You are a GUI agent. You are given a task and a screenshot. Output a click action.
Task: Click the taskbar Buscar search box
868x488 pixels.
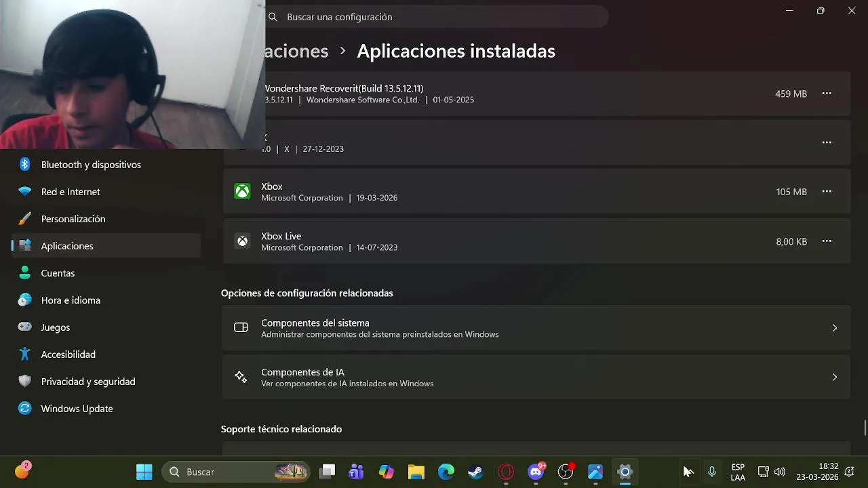pyautogui.click(x=236, y=472)
